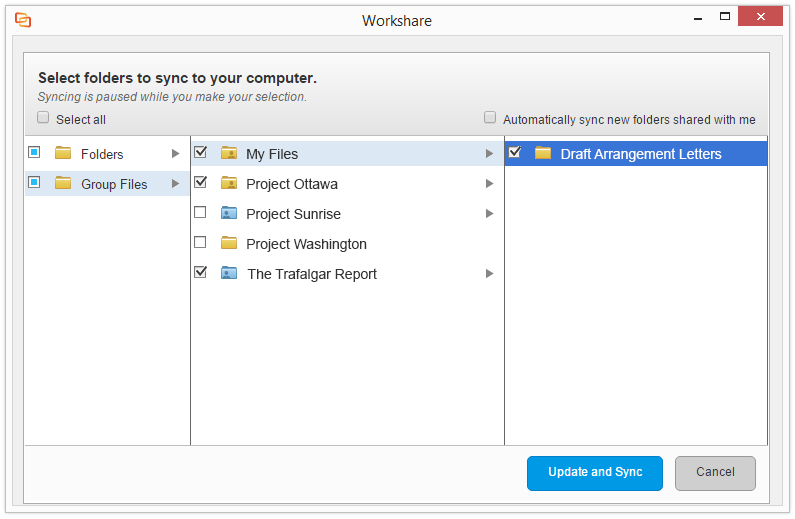Select the Project Washington folder row
The height and width of the screenshot is (519, 795).
tap(306, 244)
